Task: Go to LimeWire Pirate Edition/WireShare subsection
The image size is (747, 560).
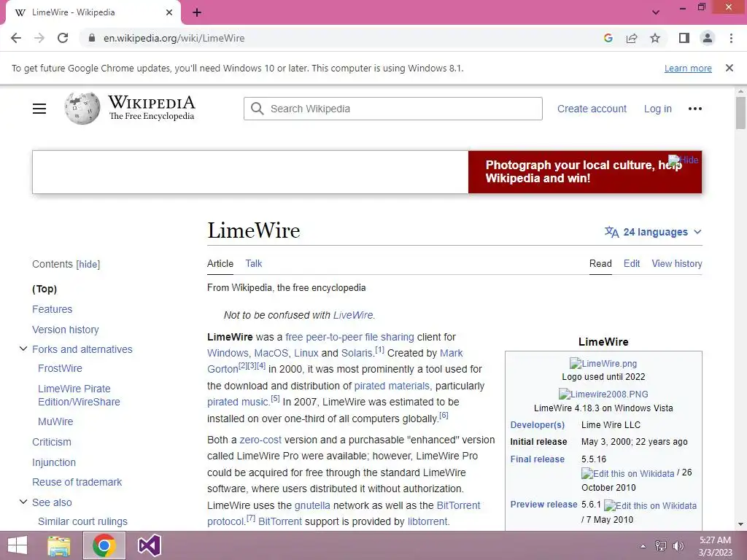Action: (x=79, y=395)
